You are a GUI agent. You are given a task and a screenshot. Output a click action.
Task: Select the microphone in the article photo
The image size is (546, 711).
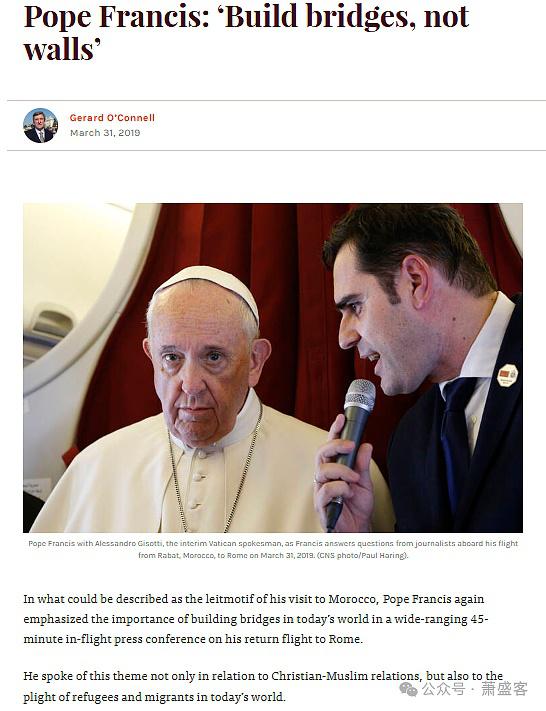[352, 447]
